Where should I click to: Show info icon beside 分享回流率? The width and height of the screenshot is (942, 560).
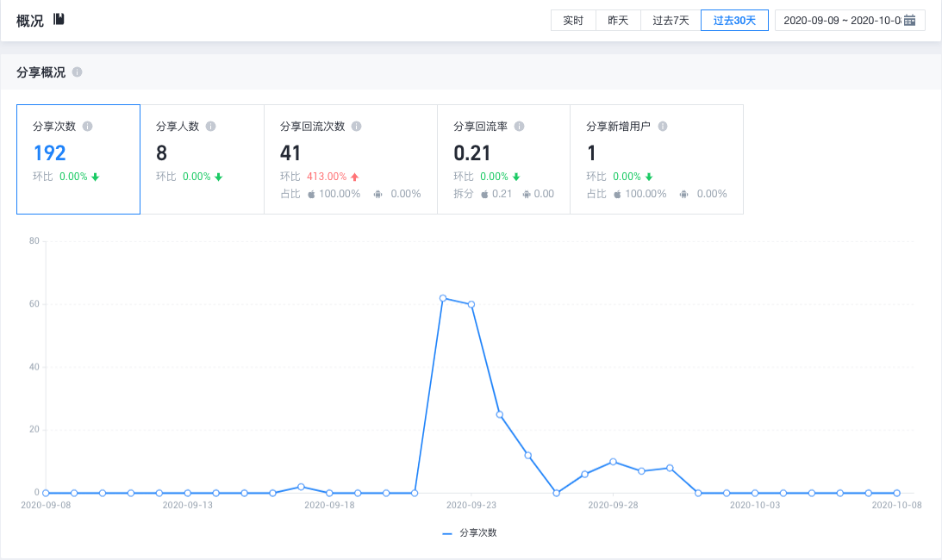click(x=519, y=126)
